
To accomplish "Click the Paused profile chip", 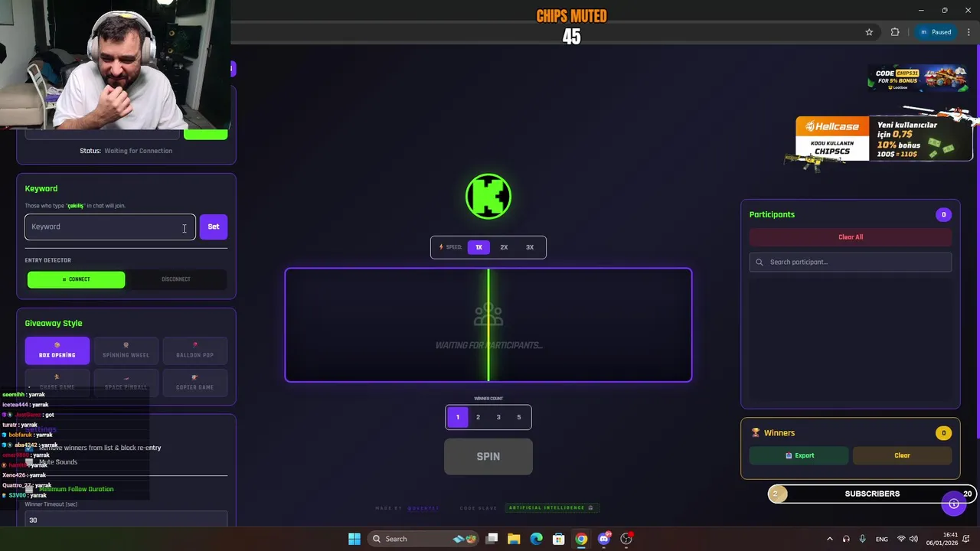I will click(936, 32).
